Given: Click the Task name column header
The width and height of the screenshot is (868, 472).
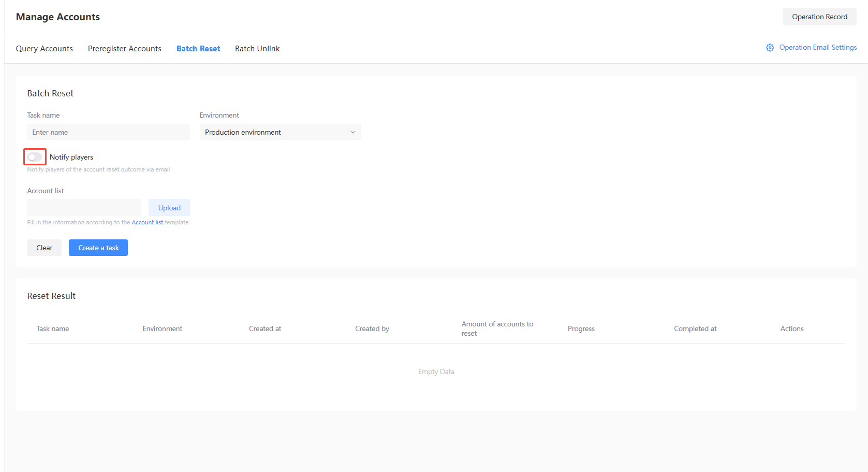Looking at the screenshot, I should coord(53,328).
